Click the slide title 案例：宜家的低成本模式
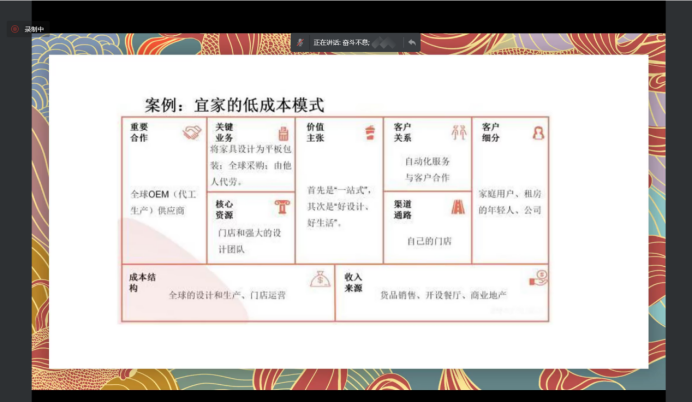692x402 pixels. tap(235, 104)
